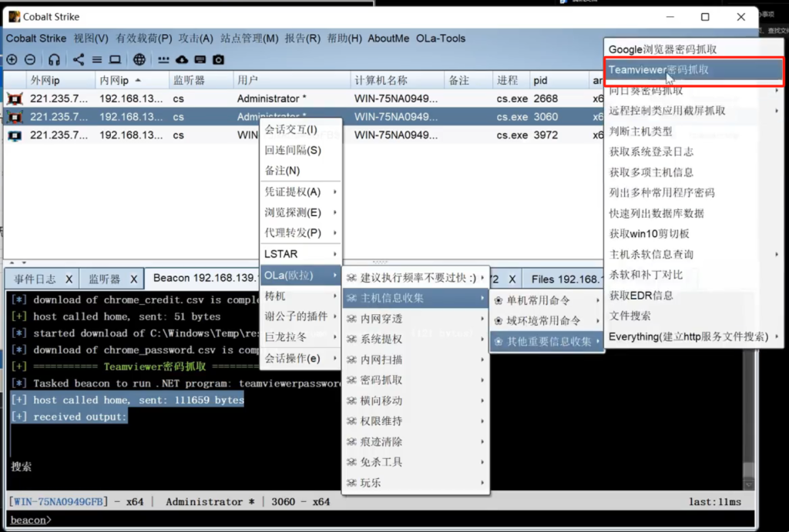
Task: Run 获取多项主机信息 menu entry
Action: pyautogui.click(x=693, y=172)
